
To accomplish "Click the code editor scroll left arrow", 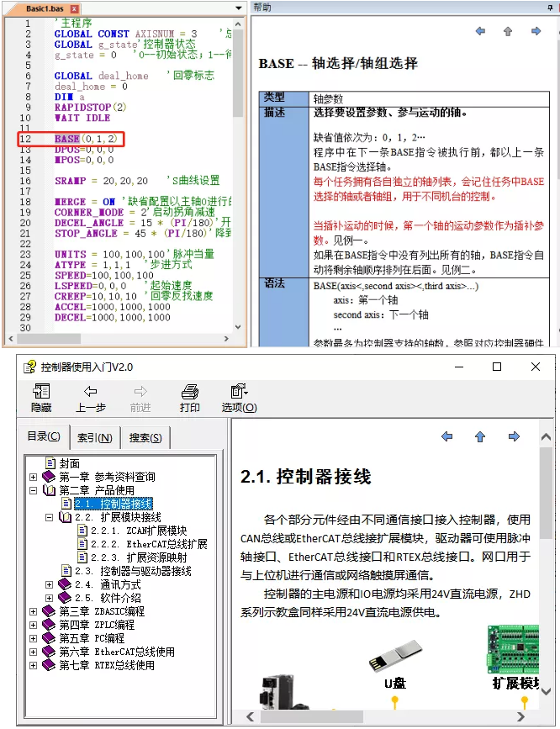I will point(10,339).
